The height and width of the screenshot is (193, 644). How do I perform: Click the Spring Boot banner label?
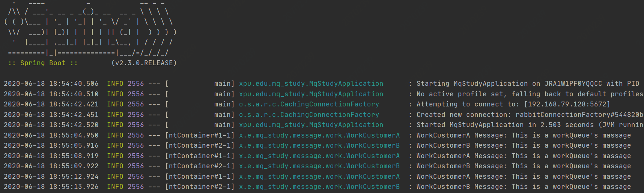coord(43,63)
